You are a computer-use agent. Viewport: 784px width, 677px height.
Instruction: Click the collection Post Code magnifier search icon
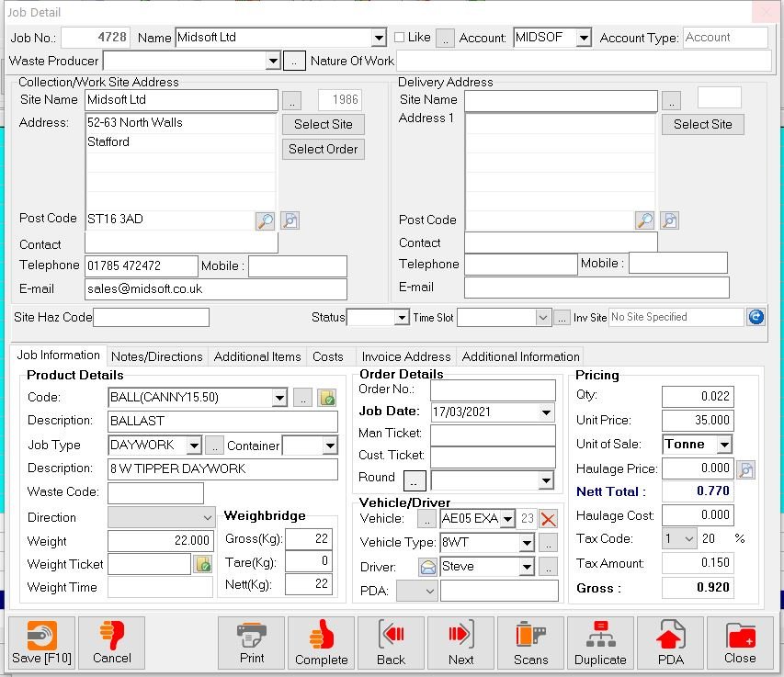[x=265, y=220]
